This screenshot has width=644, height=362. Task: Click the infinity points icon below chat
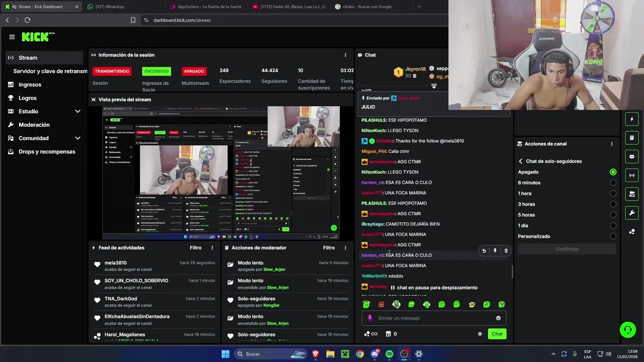(371, 334)
